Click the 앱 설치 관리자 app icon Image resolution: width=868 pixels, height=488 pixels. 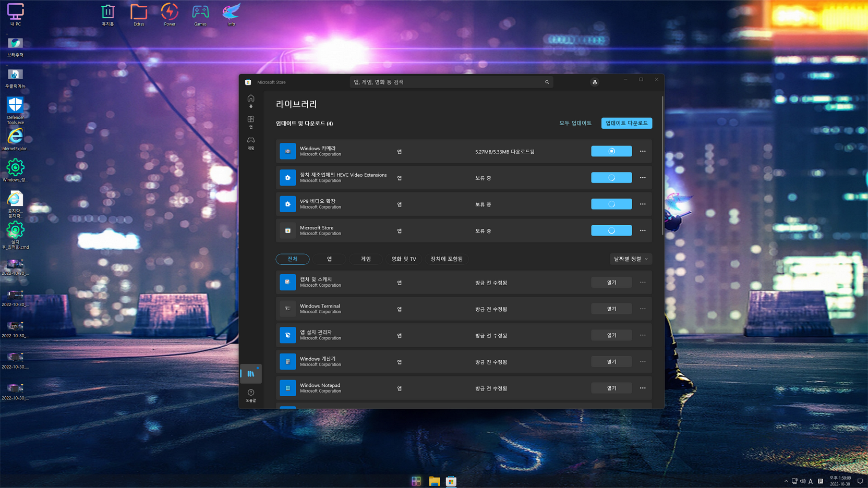click(287, 335)
